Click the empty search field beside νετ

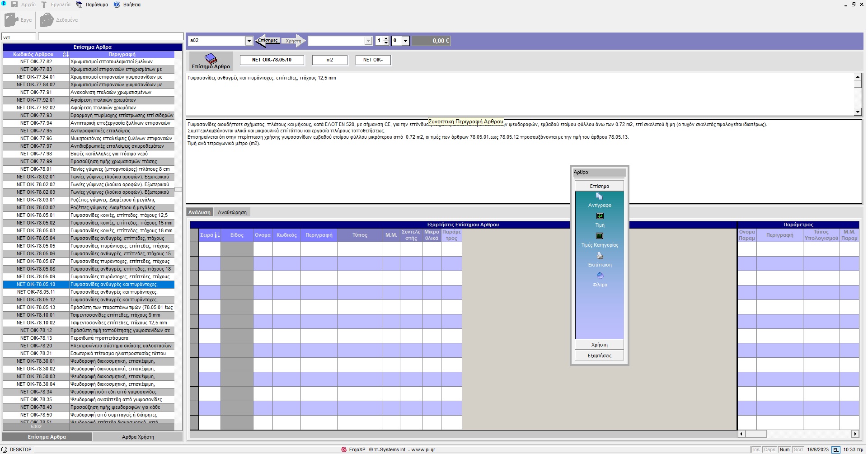tap(111, 37)
